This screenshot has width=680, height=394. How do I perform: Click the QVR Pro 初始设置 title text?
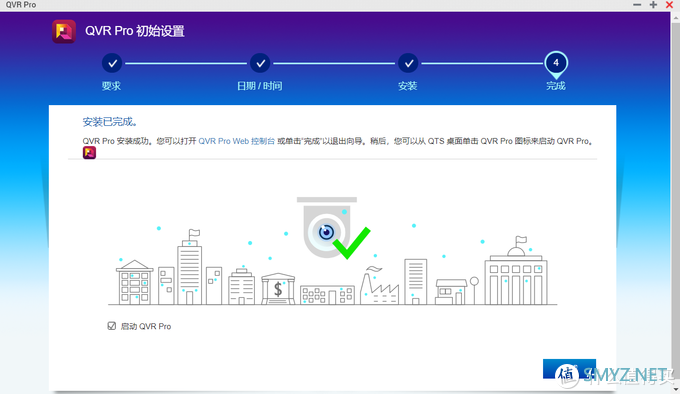tap(135, 31)
